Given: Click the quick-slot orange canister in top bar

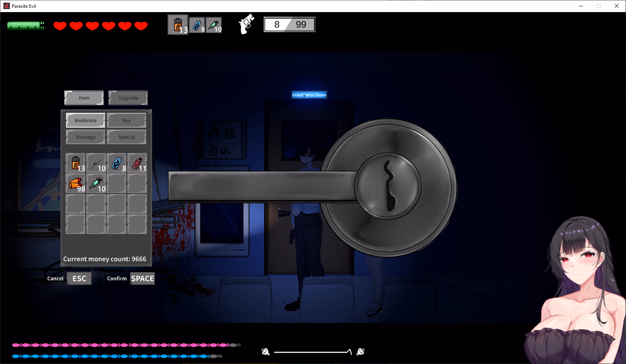Looking at the screenshot, I should pos(178,25).
